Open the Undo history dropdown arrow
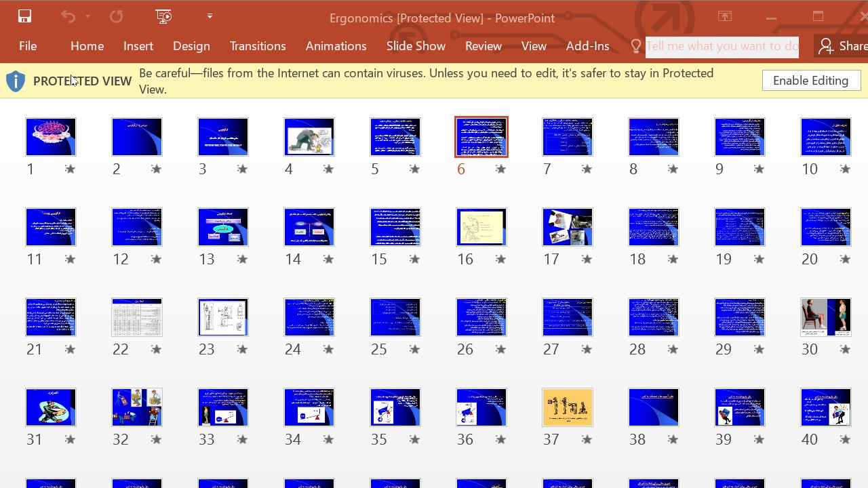868x488 pixels. click(x=87, y=16)
